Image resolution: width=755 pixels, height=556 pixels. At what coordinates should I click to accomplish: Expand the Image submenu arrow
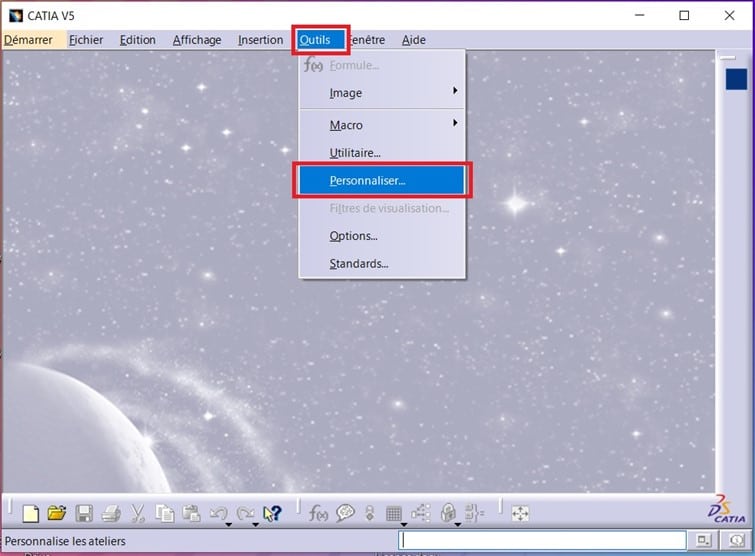tap(455, 91)
